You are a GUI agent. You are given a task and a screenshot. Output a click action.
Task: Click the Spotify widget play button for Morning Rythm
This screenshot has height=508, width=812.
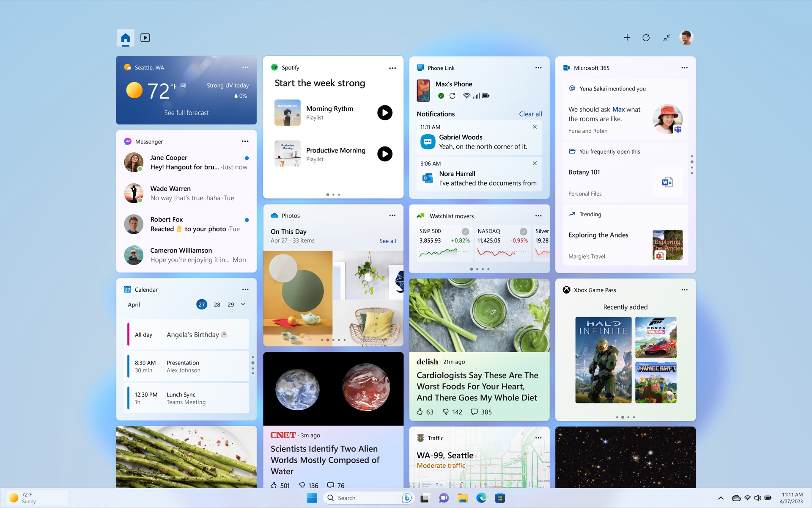point(385,112)
